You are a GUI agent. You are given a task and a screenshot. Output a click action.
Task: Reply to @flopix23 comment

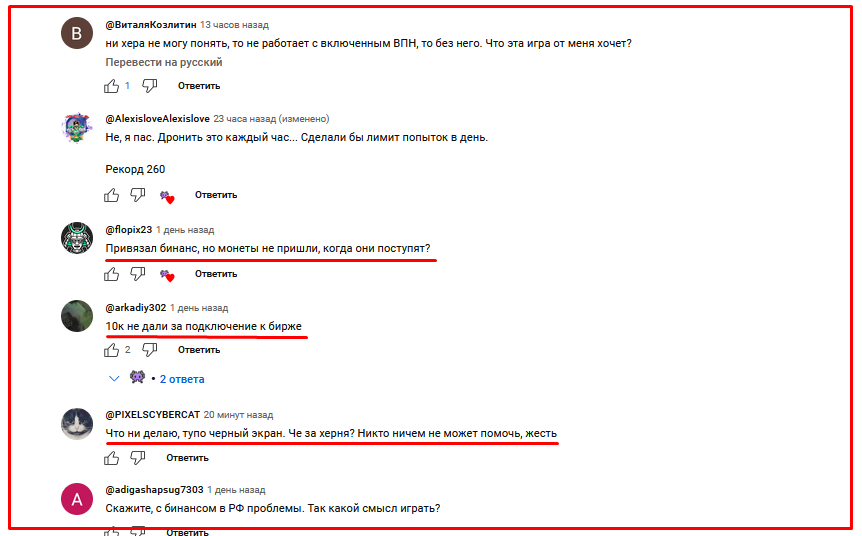[x=216, y=274]
